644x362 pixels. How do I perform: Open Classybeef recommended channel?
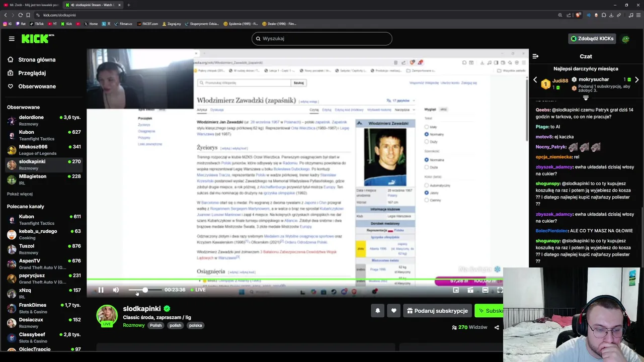44,337
